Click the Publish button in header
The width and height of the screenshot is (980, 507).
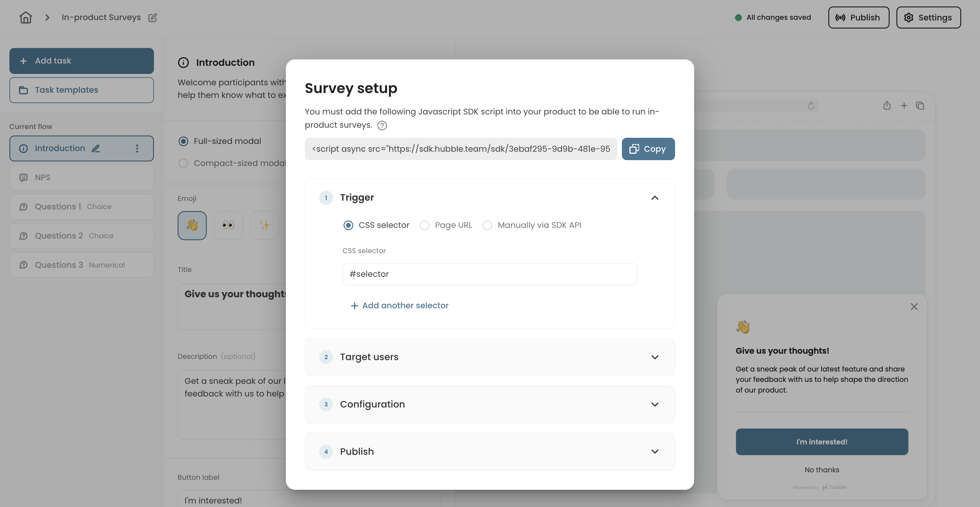pyautogui.click(x=859, y=18)
